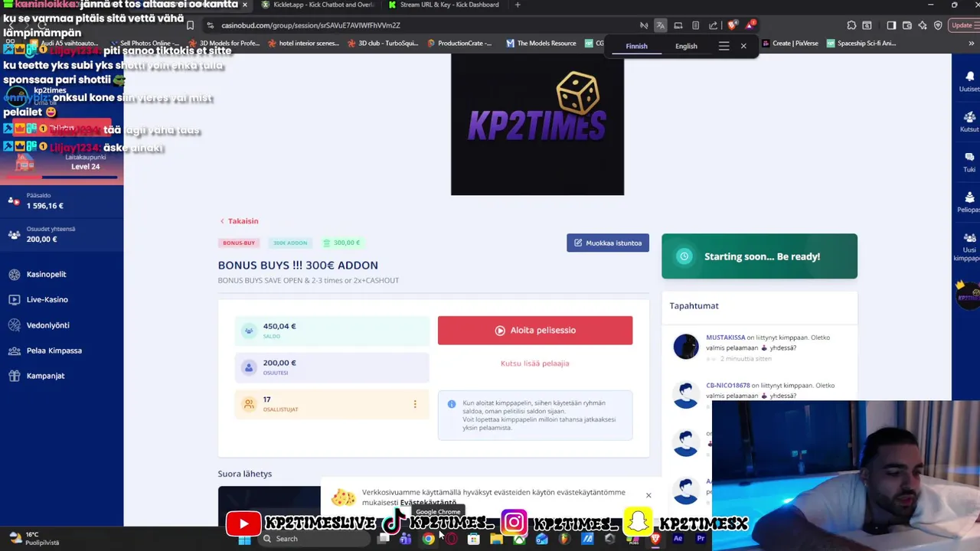Open CB-NICO18678 profile in Tapahtumat
Image resolution: width=980 pixels, height=551 pixels.
click(727, 386)
